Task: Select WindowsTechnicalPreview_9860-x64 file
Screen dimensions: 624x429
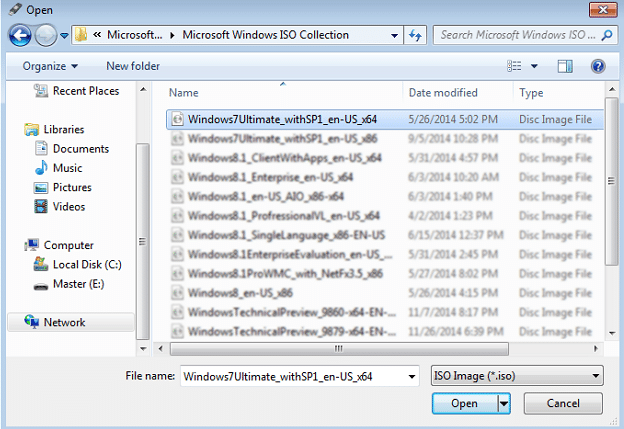Action: (x=384, y=312)
